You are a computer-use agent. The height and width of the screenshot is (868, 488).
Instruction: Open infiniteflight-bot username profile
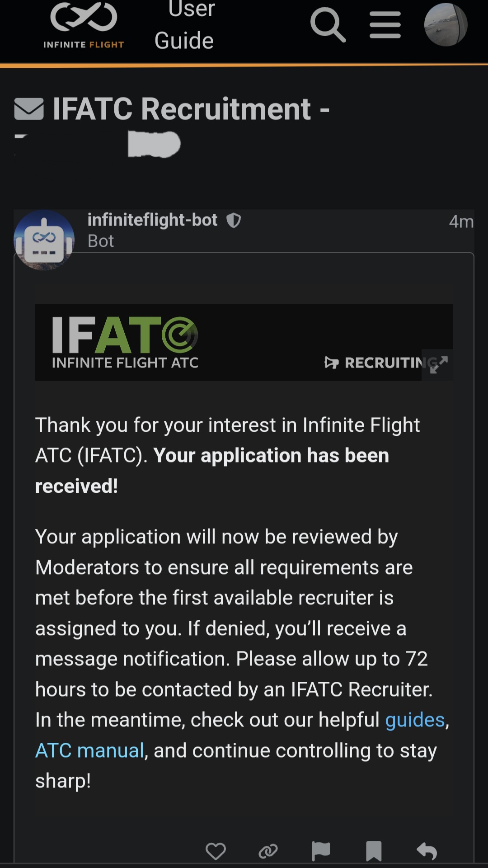pos(152,220)
